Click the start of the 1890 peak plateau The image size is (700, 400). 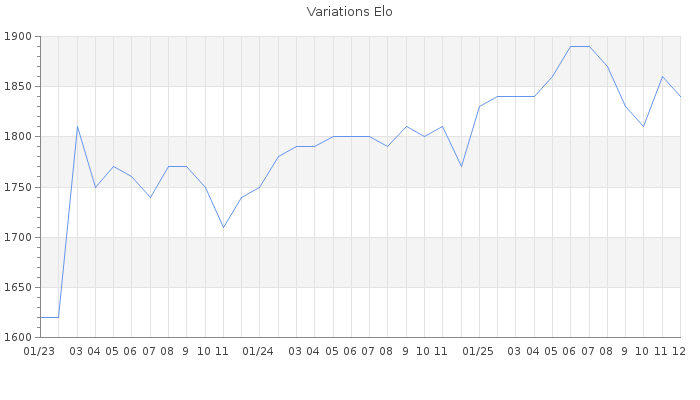click(571, 47)
